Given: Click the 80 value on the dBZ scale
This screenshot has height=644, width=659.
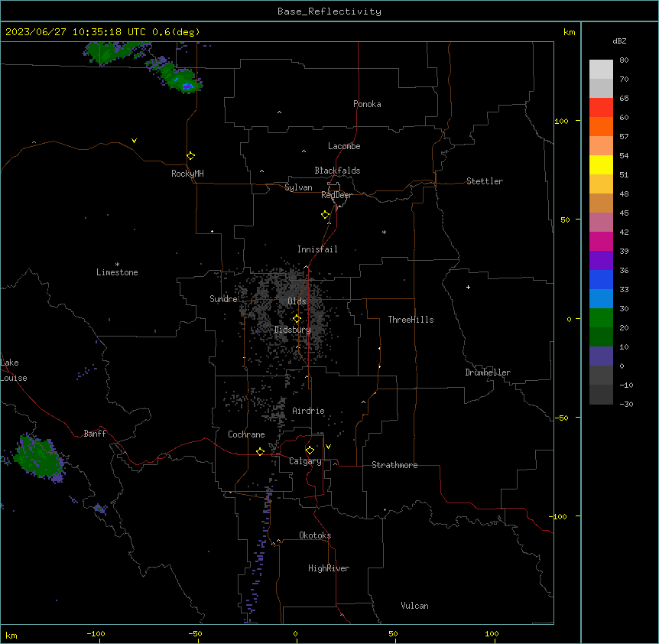Looking at the screenshot, I should [624, 60].
